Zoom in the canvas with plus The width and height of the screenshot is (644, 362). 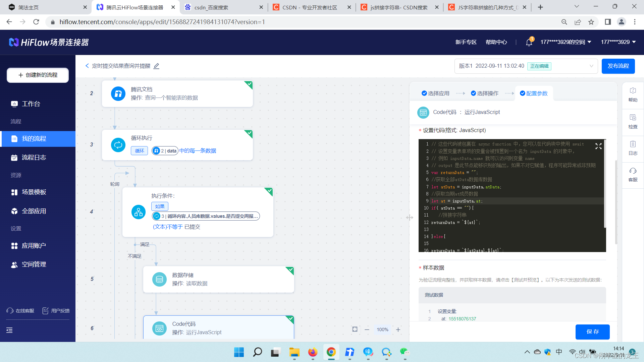398,329
